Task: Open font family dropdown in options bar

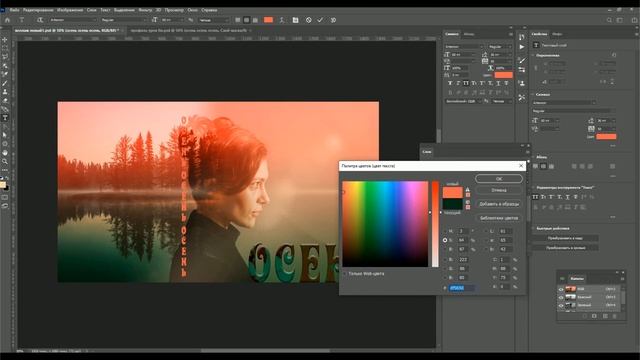Action: pos(73,20)
